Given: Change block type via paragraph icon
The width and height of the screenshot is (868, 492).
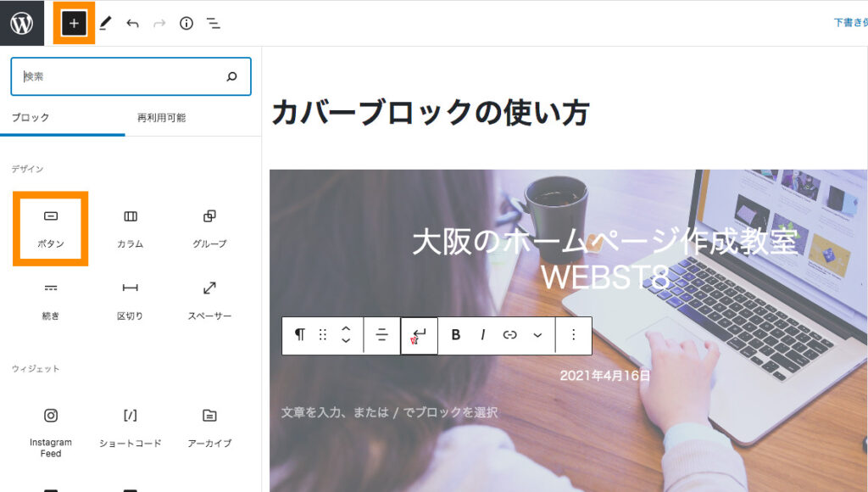Looking at the screenshot, I should click(299, 335).
